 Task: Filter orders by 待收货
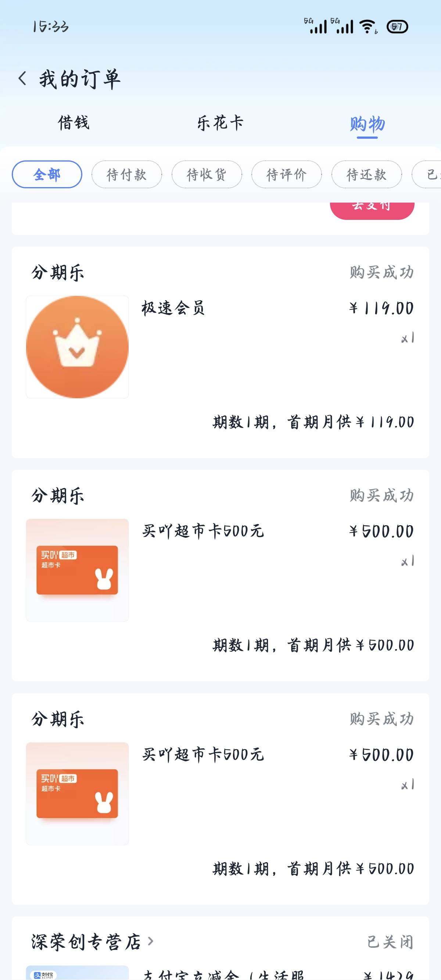[207, 175]
